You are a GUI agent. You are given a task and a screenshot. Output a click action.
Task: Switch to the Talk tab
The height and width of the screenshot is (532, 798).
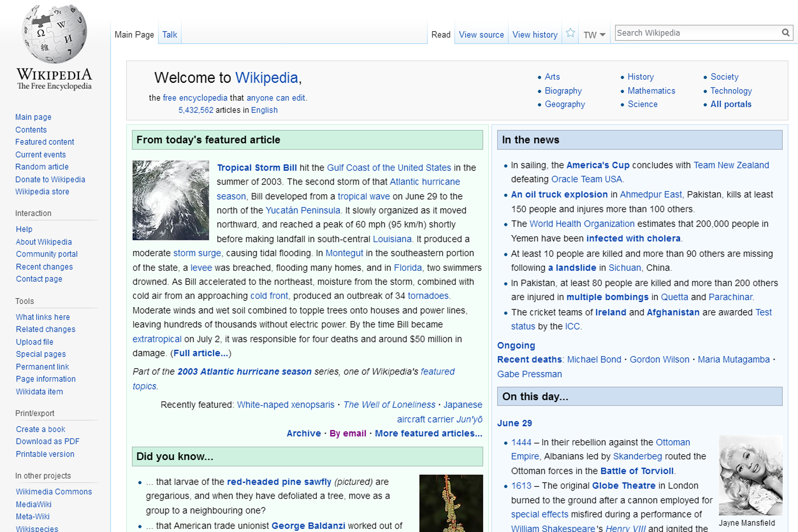click(169, 34)
